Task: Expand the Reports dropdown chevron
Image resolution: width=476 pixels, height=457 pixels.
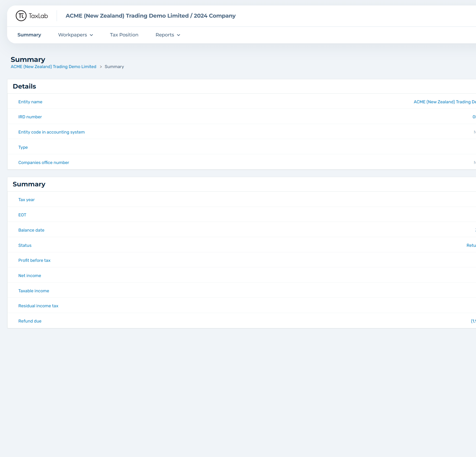Action: [178, 35]
